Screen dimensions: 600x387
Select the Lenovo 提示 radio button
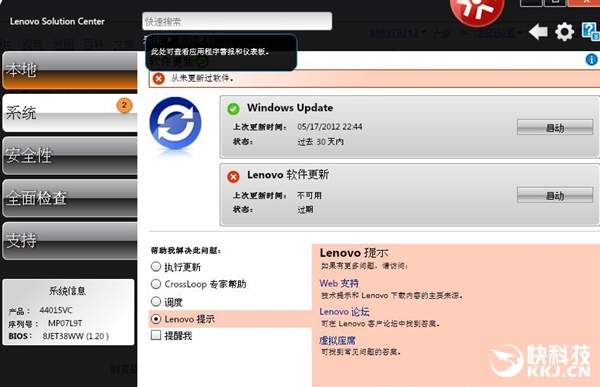(156, 318)
